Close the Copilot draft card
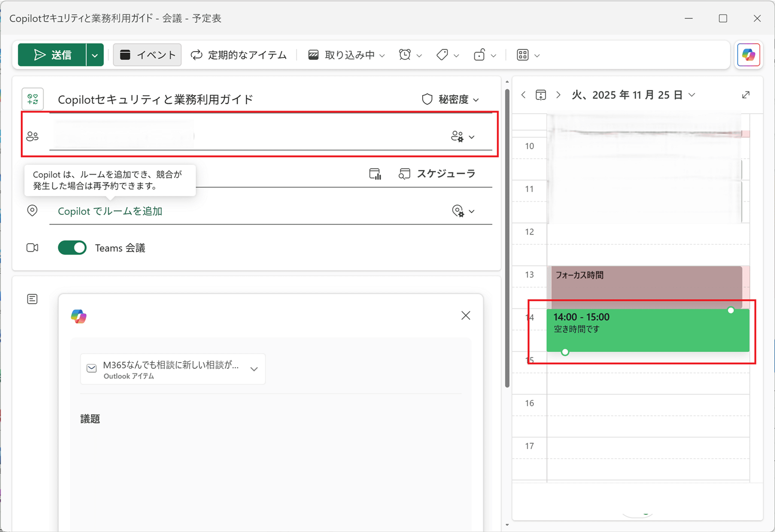775x532 pixels. (x=466, y=316)
